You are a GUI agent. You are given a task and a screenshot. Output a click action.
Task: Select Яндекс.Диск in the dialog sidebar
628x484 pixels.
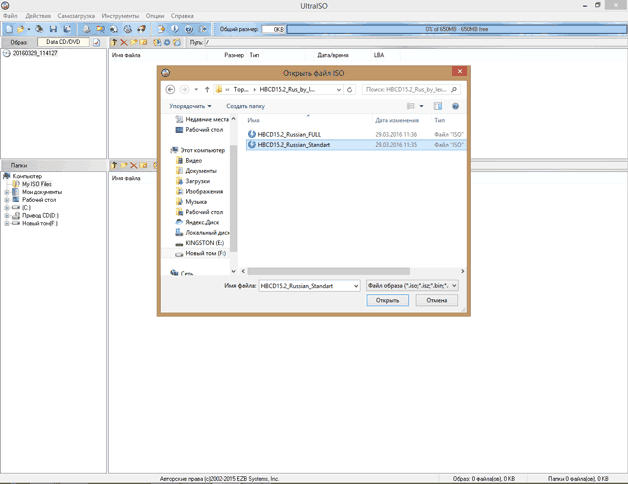click(197, 222)
